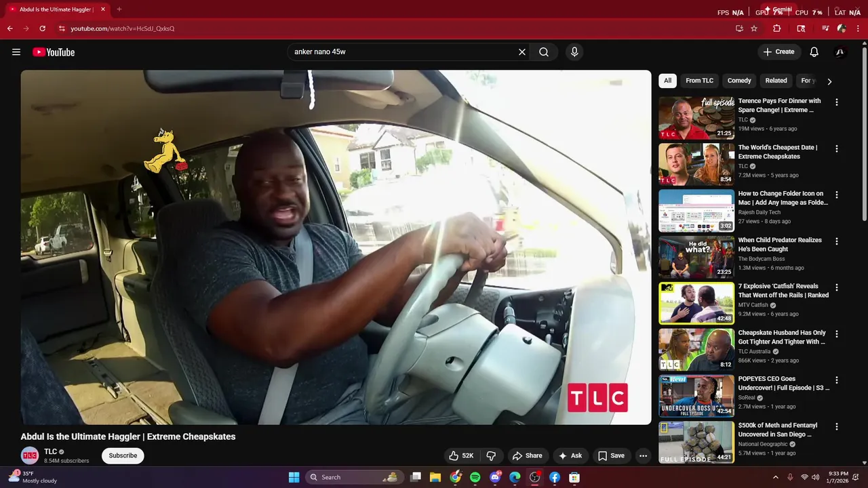Screen dimensions: 868x488
Task: Open TLC channel avatar
Action: tap(30, 455)
